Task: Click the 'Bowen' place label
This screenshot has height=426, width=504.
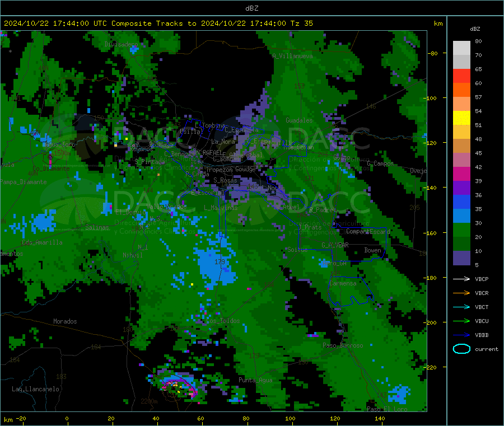Action: (x=372, y=250)
